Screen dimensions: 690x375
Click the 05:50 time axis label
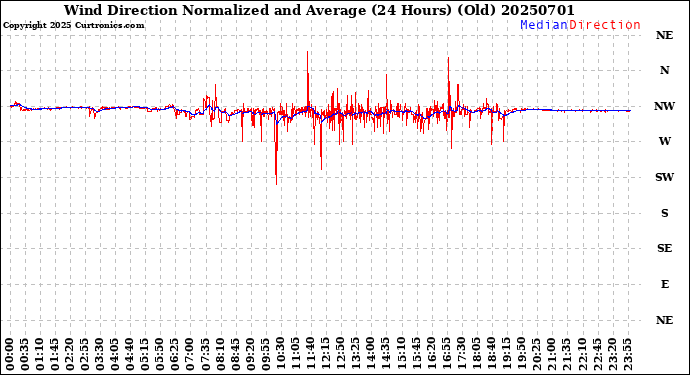pos(161,355)
